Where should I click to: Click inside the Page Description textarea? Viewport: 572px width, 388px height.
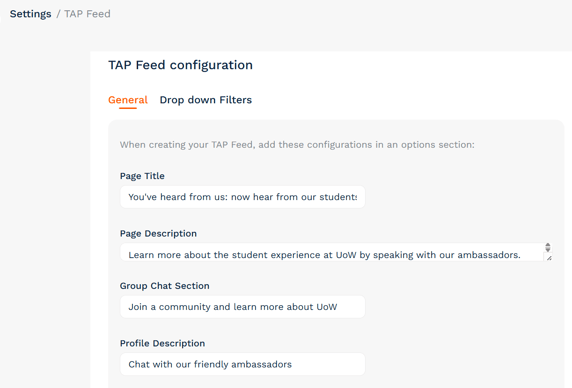[x=332, y=252]
